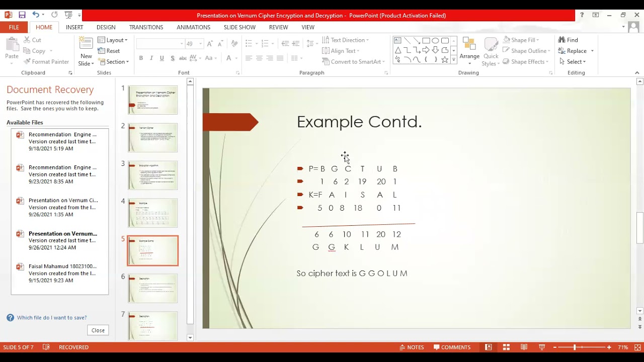Start Slide Show from status bar icon
The width and height of the screenshot is (644, 362).
[542, 347]
